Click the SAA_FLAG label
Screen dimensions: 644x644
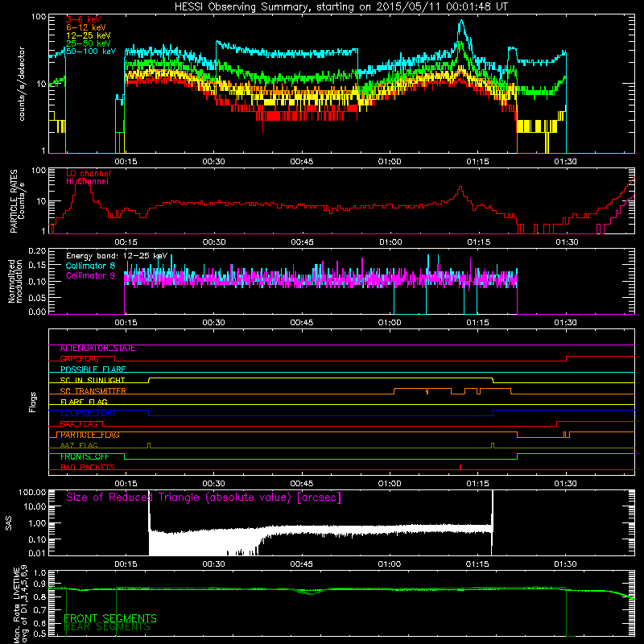(x=79, y=424)
